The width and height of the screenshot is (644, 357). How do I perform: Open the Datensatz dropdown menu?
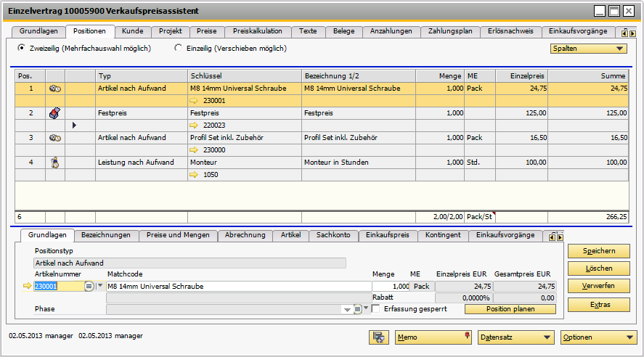515,337
